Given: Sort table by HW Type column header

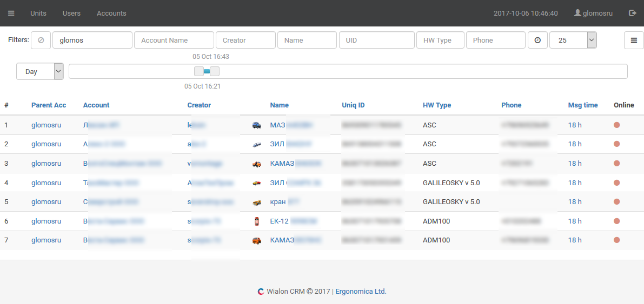Looking at the screenshot, I should pos(436,105).
